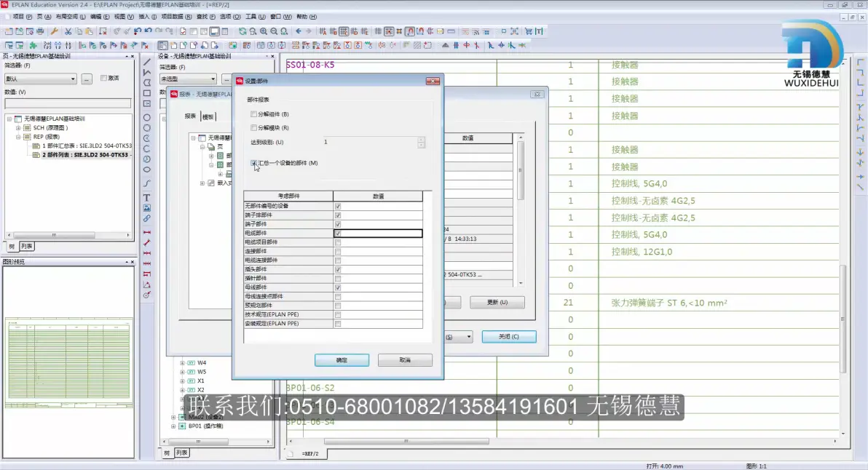This screenshot has width=868, height=470.
Task: Click the 达到级别 spinner up arrow
Action: (x=422, y=140)
